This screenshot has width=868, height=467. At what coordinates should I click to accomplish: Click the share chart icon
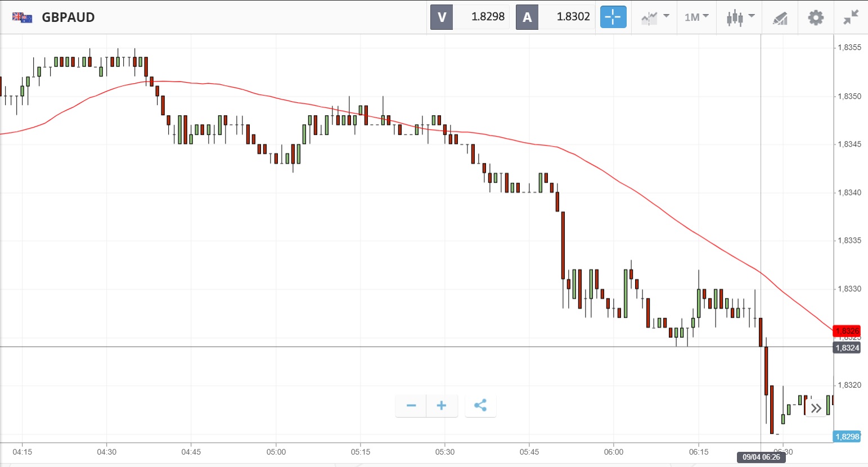(480, 406)
